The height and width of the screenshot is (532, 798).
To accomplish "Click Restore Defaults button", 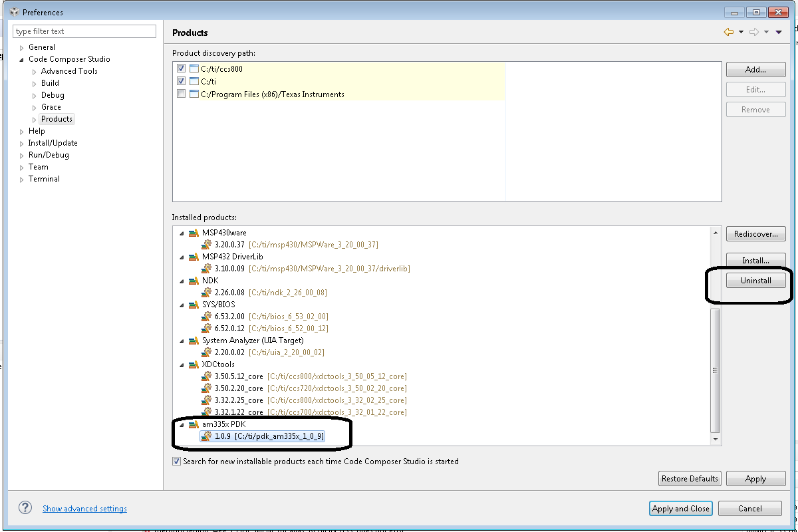I will 690,479.
